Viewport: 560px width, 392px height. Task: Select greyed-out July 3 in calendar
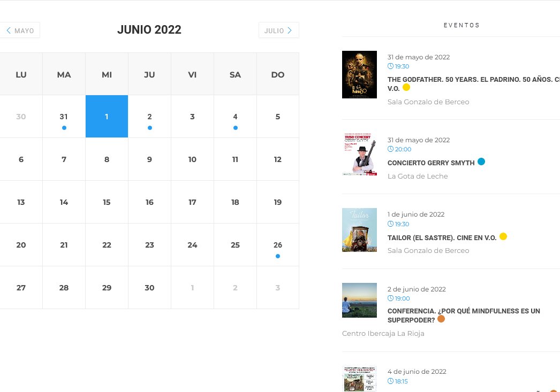pos(278,288)
